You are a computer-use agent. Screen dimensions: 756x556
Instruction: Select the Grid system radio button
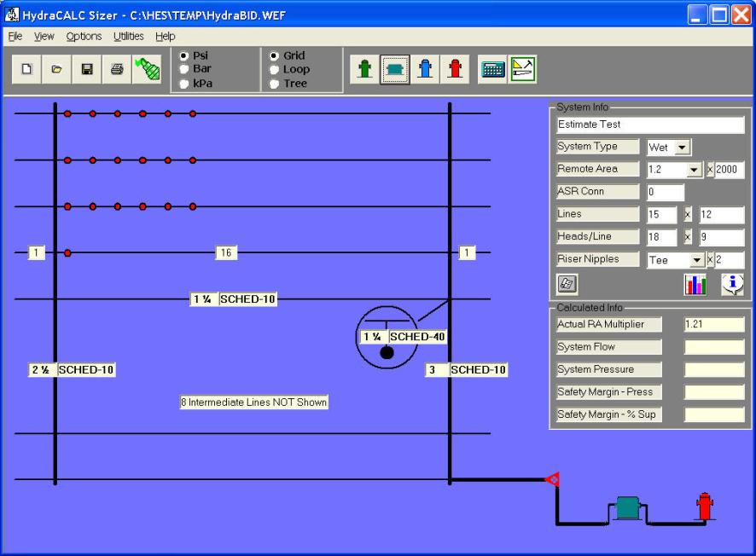coord(274,55)
